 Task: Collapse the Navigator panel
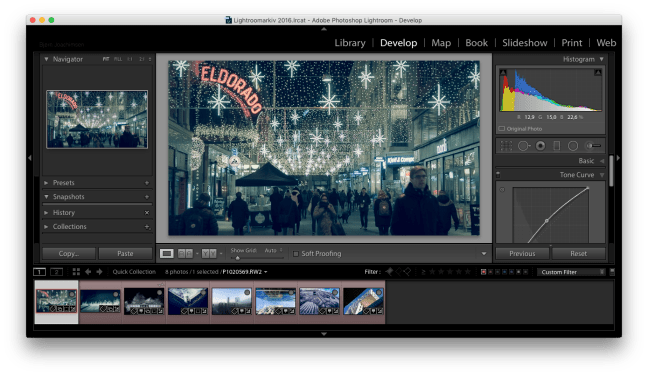tap(46, 59)
